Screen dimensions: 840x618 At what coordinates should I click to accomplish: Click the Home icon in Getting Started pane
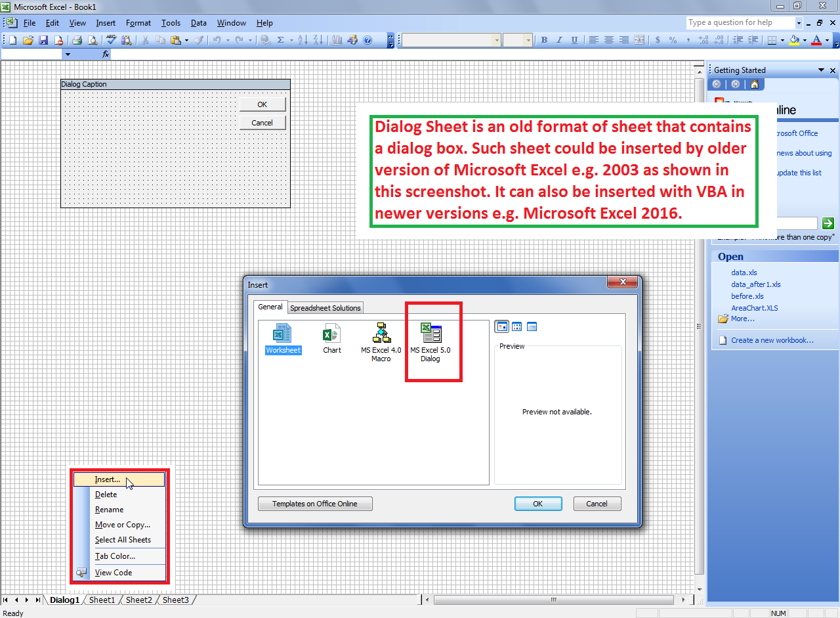(755, 84)
